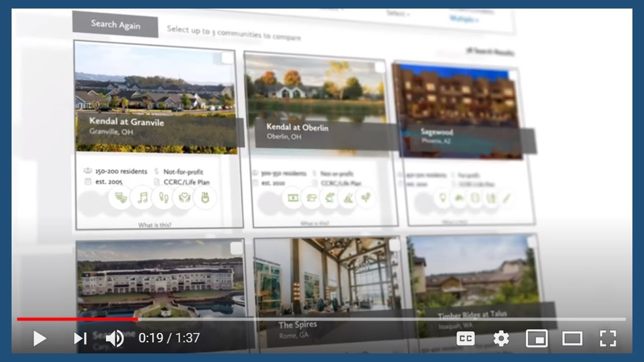Enter fullscreen mode

pos(608,338)
